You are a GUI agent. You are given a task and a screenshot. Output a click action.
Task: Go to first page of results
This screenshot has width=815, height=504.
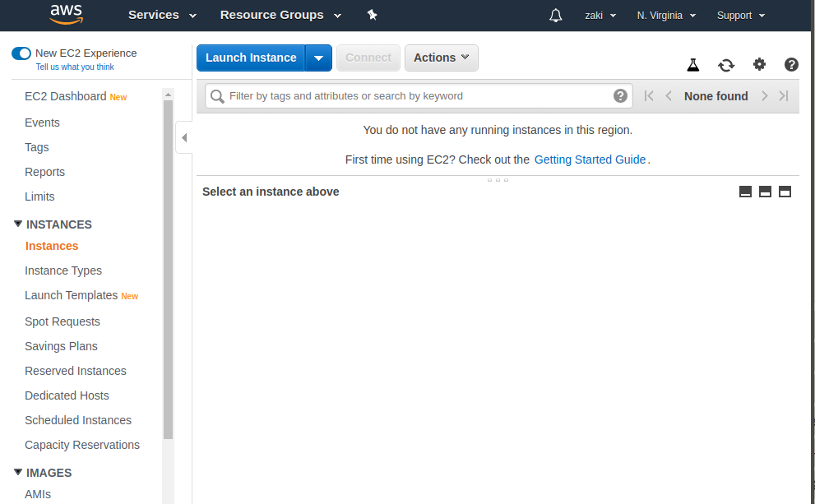click(649, 95)
